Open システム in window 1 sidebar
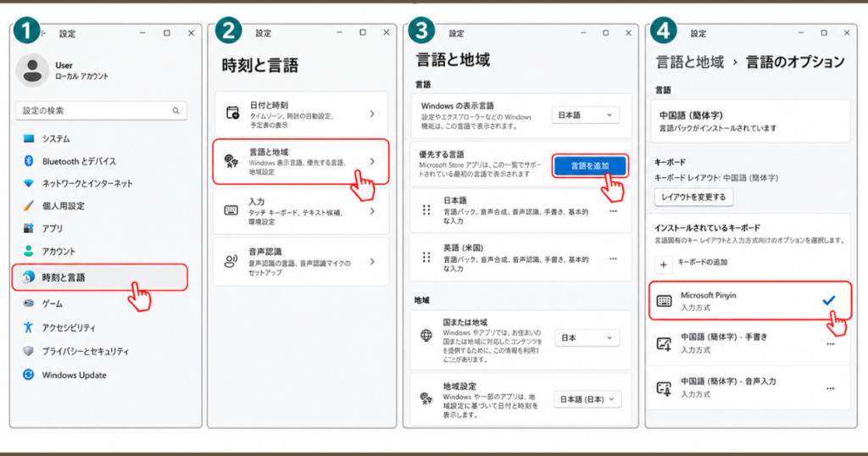Screen dimensions: 868x456 click(x=56, y=139)
